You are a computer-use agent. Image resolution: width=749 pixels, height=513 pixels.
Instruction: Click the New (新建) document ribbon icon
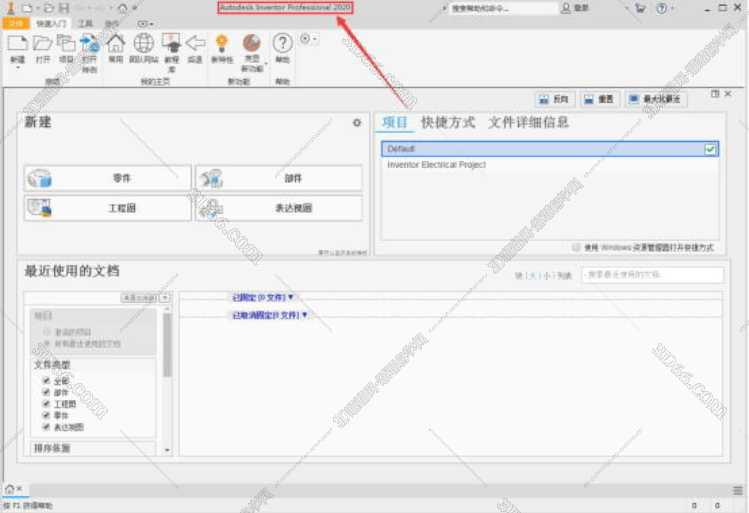point(17,44)
